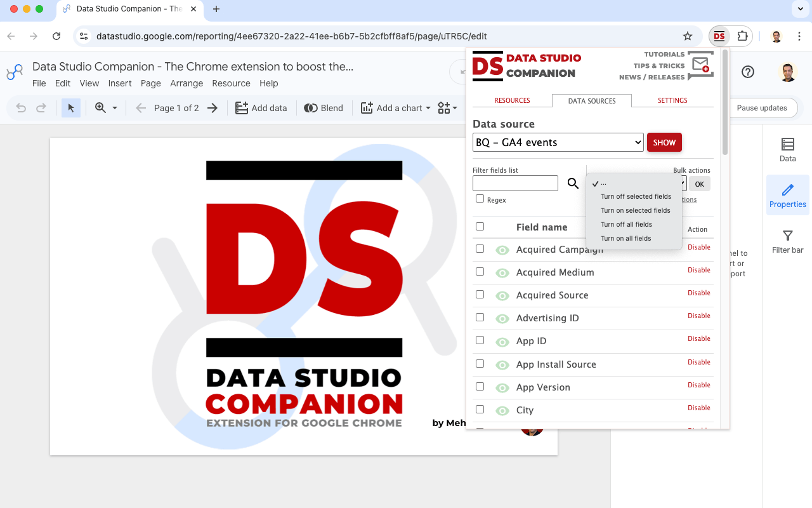Check the Acquired Source checkbox
812x508 pixels.
point(480,294)
